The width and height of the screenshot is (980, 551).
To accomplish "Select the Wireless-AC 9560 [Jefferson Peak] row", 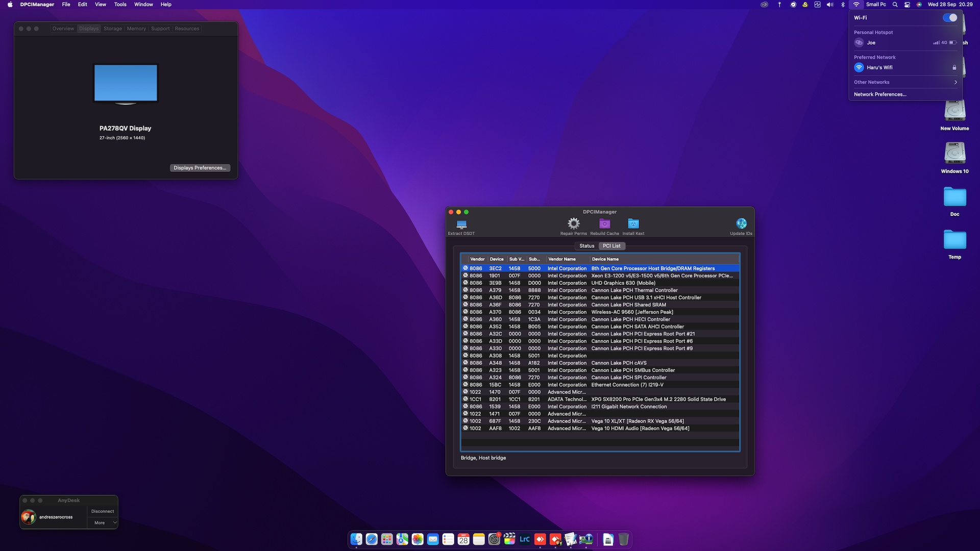I will (x=600, y=312).
